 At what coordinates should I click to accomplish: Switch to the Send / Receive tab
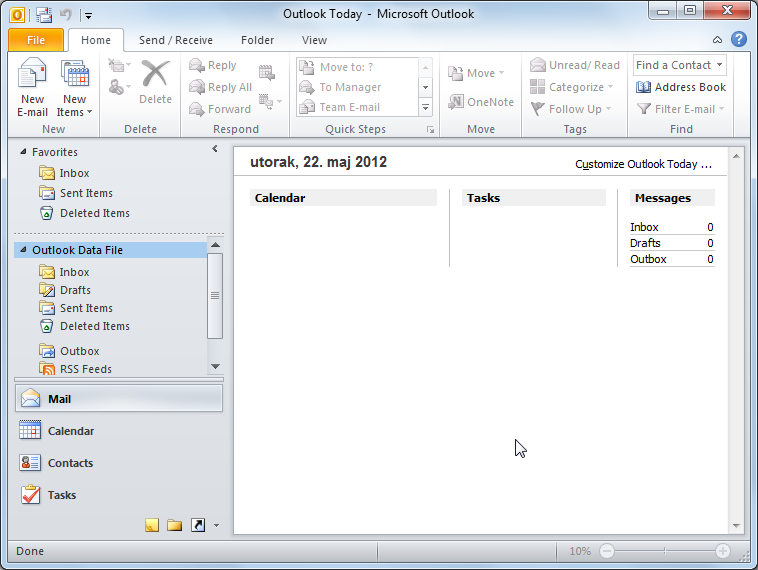(176, 40)
